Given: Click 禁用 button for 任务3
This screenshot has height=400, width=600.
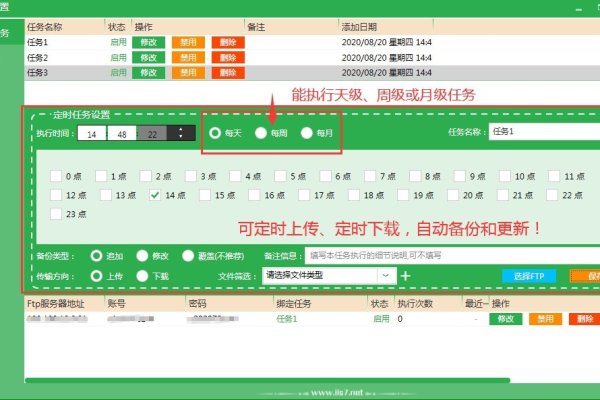Looking at the screenshot, I should coord(188,73).
